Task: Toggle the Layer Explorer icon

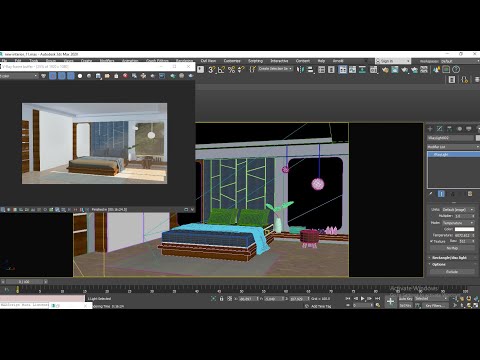Action: [x=331, y=69]
